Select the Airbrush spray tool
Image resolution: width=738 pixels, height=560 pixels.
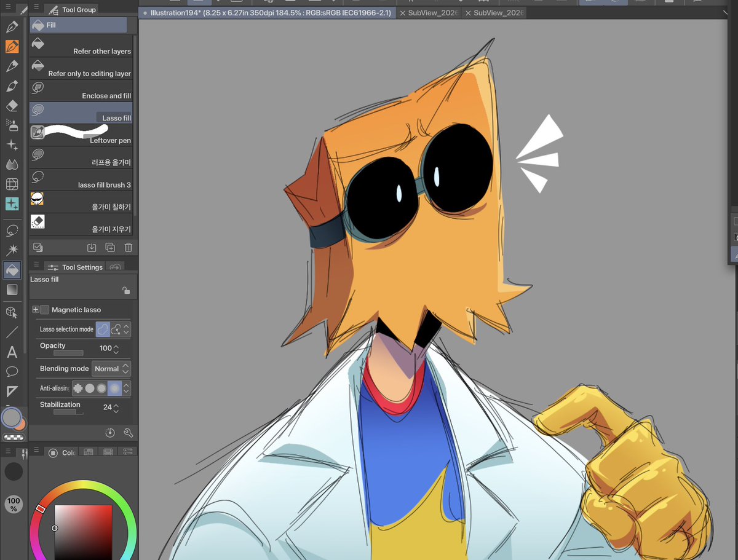click(x=12, y=125)
